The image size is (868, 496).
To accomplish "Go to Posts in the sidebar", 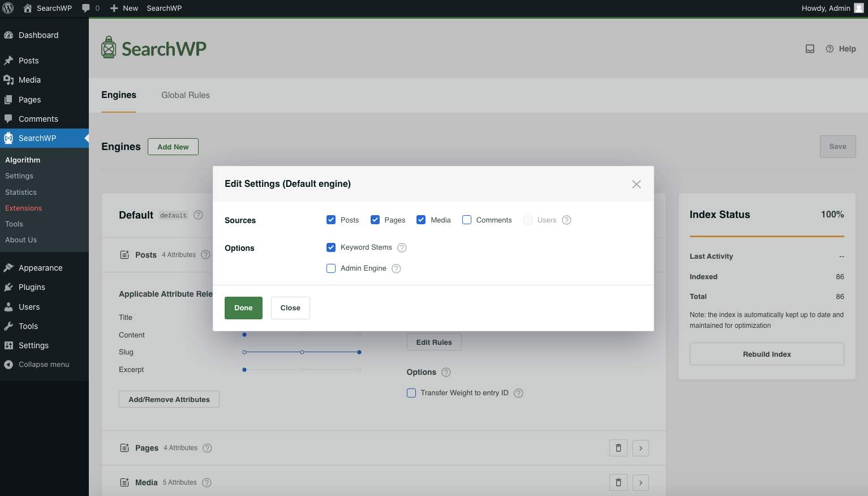I will (x=44, y=61).
